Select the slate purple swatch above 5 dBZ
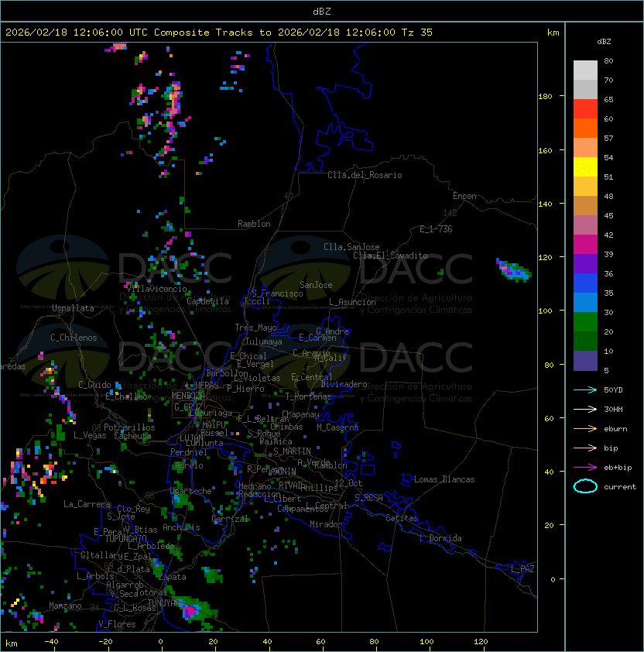 (x=585, y=361)
